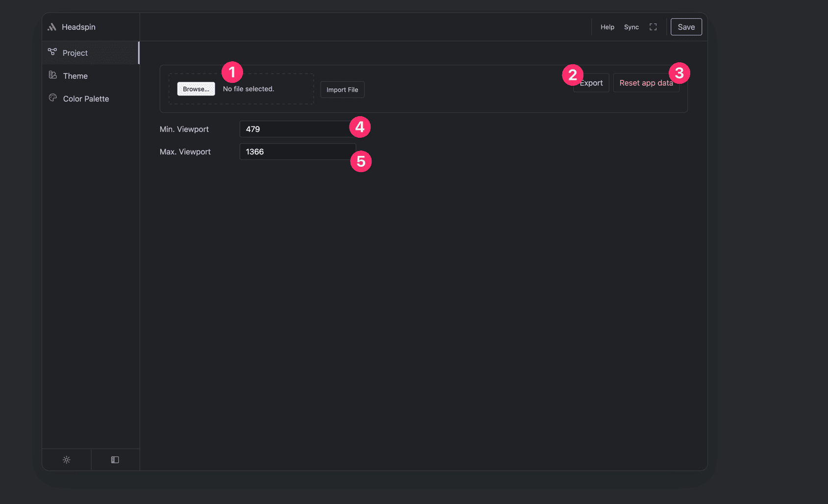Toggle light theme with the sun control

[x=67, y=459]
